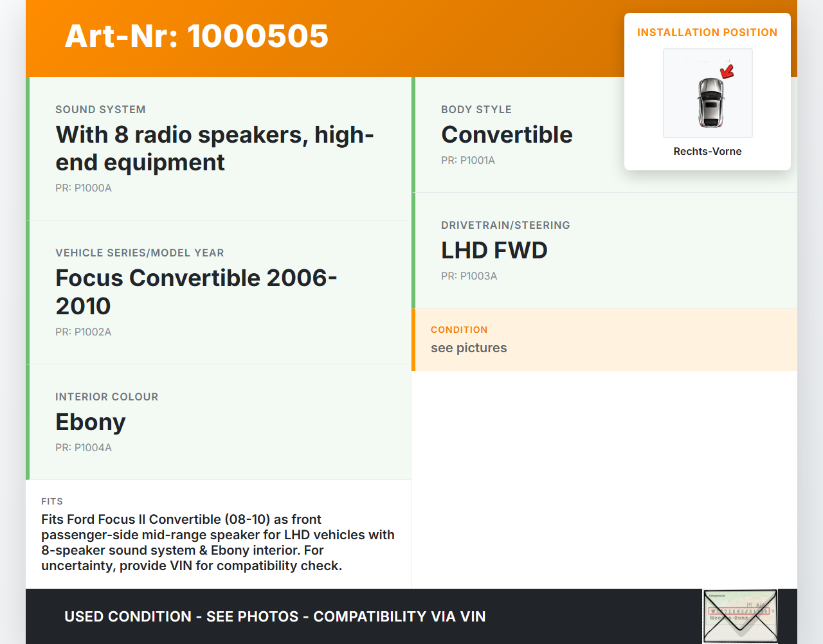The image size is (823, 644).
Task: Click the car installation position diagram
Action: tap(707, 94)
